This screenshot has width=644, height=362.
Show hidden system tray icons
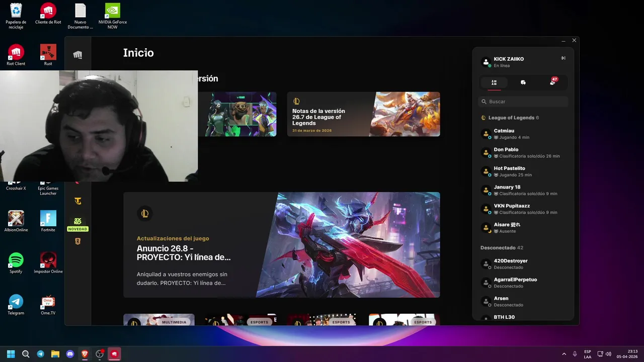(x=563, y=354)
